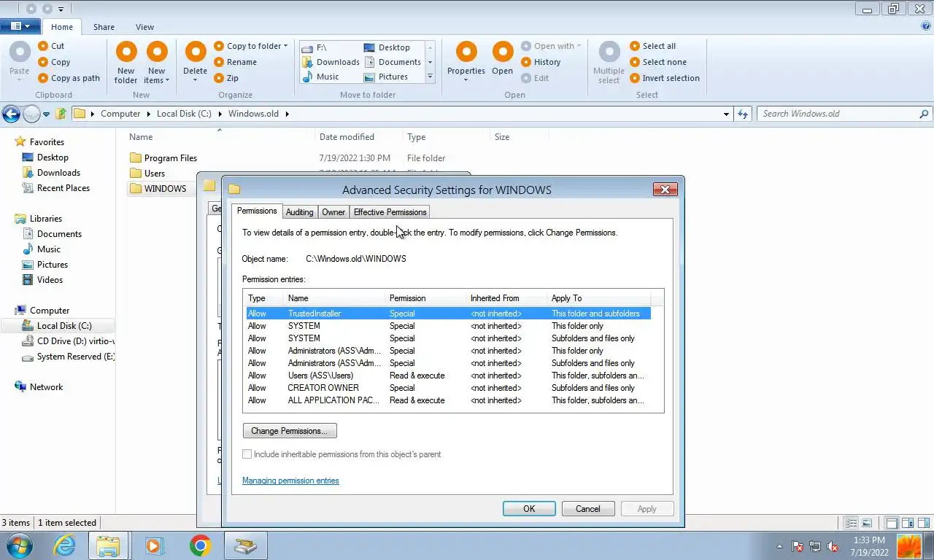This screenshot has height=560, width=934.
Task: Click the Windows Start button
Action: pos(19,545)
